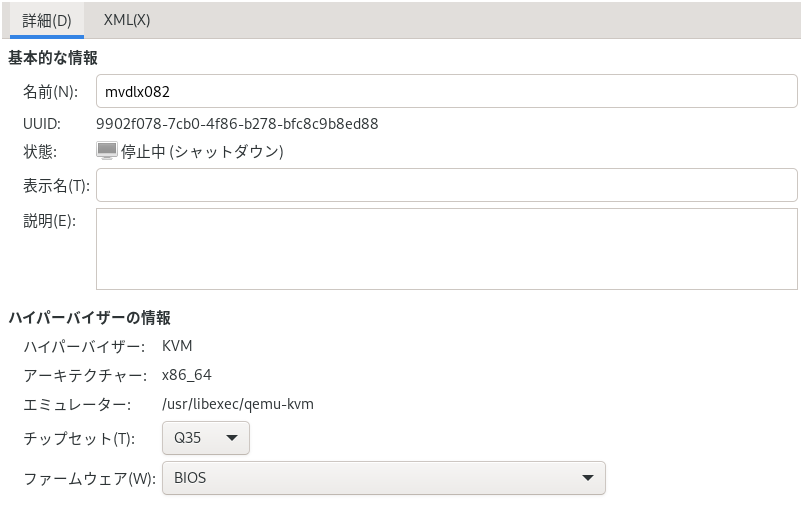Click the UUID value text
The image size is (803, 510).
click(x=237, y=124)
